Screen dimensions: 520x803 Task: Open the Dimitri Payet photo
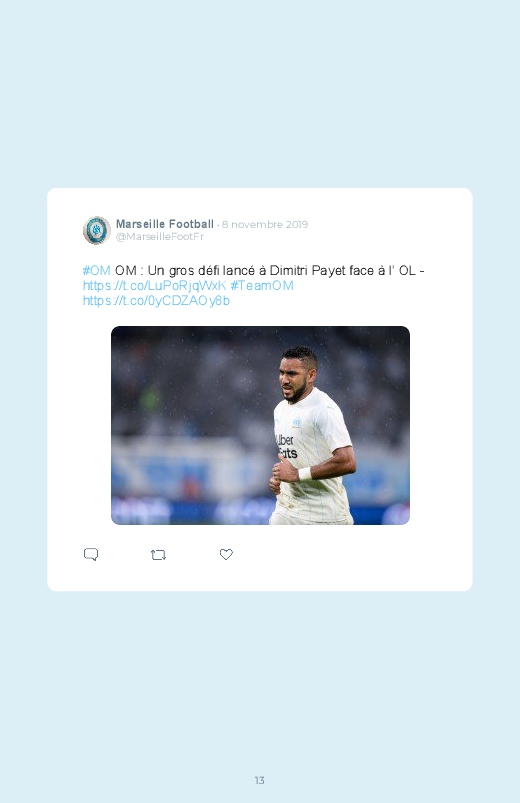tap(260, 425)
